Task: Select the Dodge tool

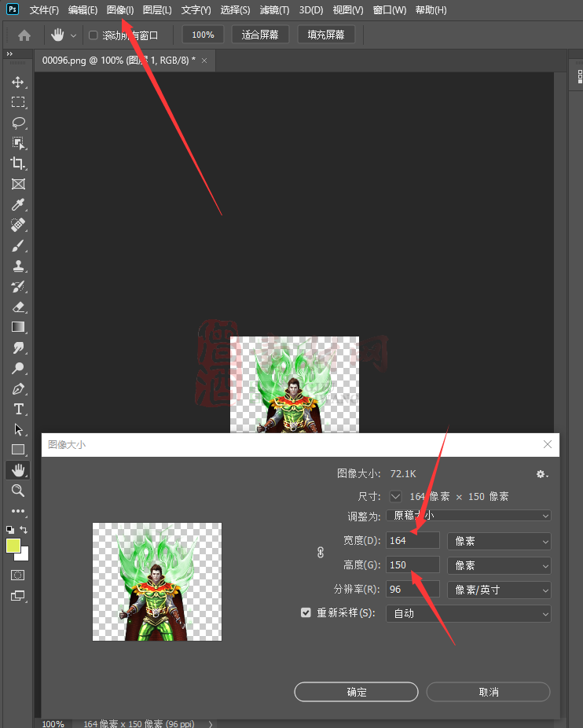Action: tap(18, 368)
